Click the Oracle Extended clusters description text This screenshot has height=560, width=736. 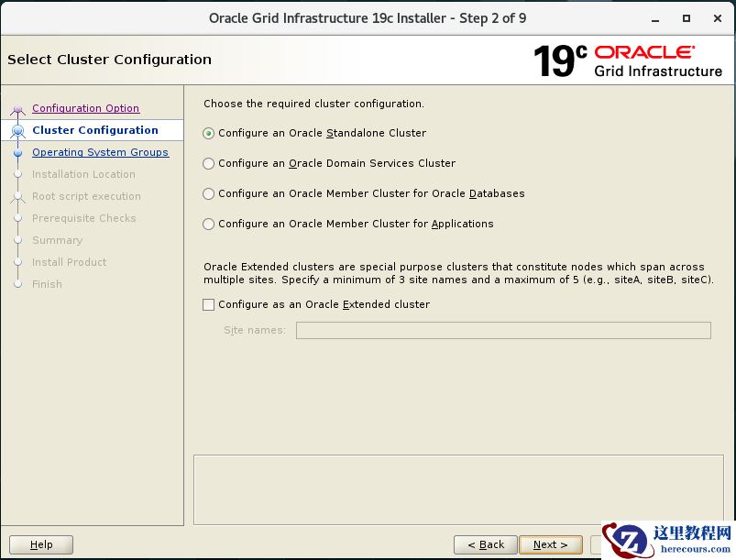click(458, 273)
